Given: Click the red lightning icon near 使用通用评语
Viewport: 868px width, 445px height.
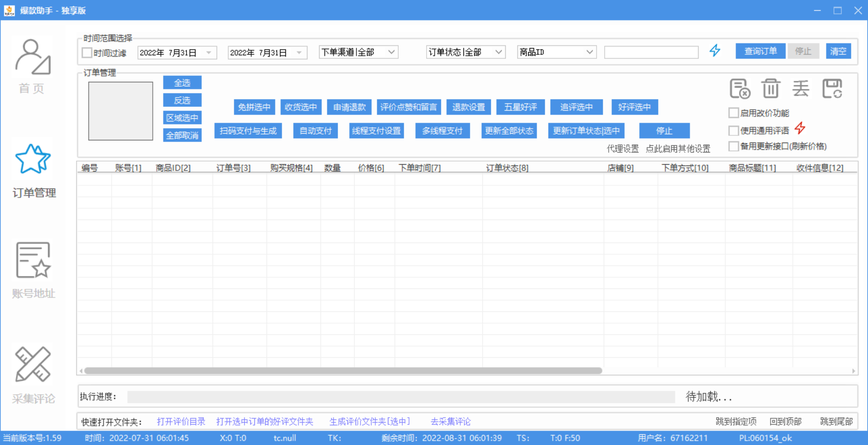Looking at the screenshot, I should tap(800, 129).
